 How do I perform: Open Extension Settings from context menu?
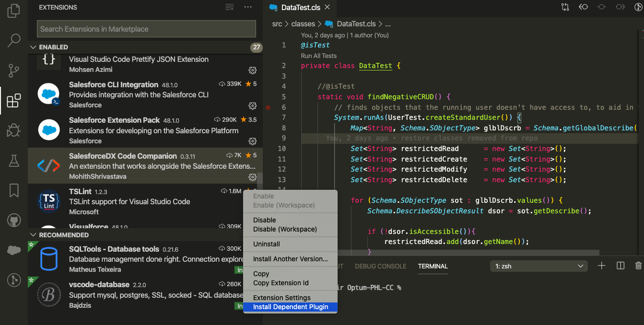click(x=282, y=298)
